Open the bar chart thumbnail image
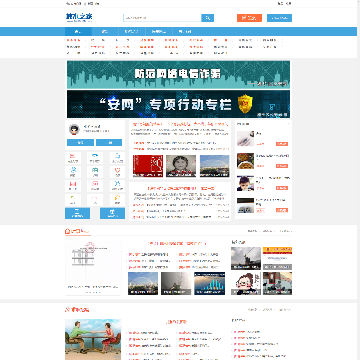This screenshot has height=360, width=360. click(x=209, y=283)
